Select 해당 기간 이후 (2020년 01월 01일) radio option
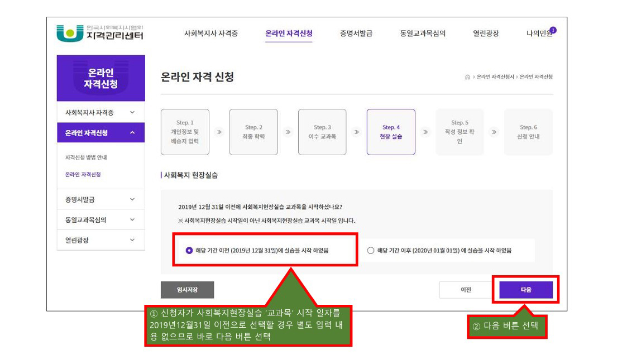This screenshot has height=364, width=627. coord(371,251)
